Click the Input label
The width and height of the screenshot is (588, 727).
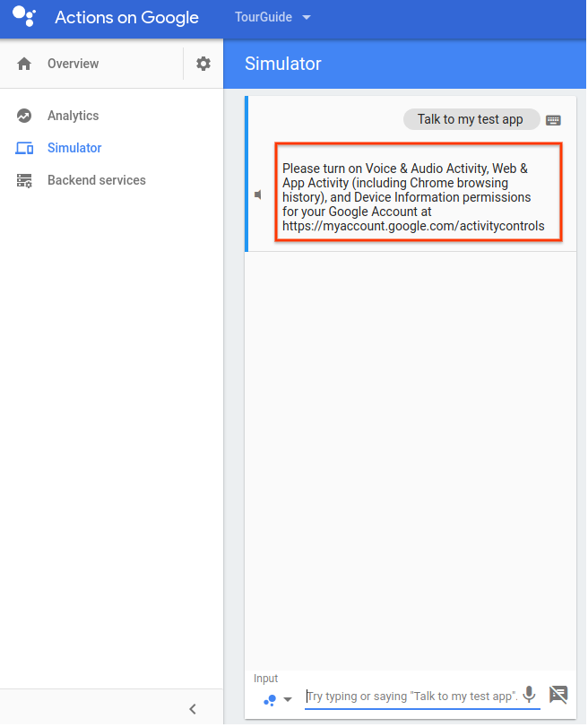click(x=265, y=679)
